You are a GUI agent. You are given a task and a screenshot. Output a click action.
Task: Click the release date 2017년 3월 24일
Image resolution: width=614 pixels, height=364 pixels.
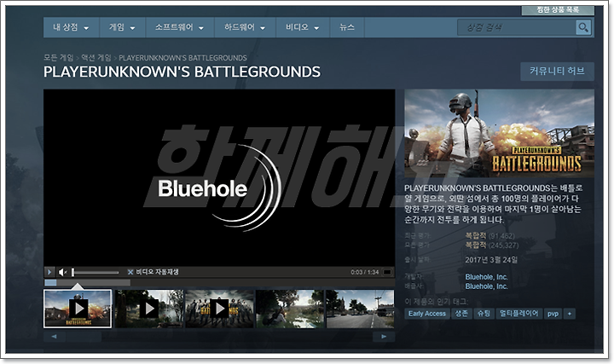pos(491,259)
